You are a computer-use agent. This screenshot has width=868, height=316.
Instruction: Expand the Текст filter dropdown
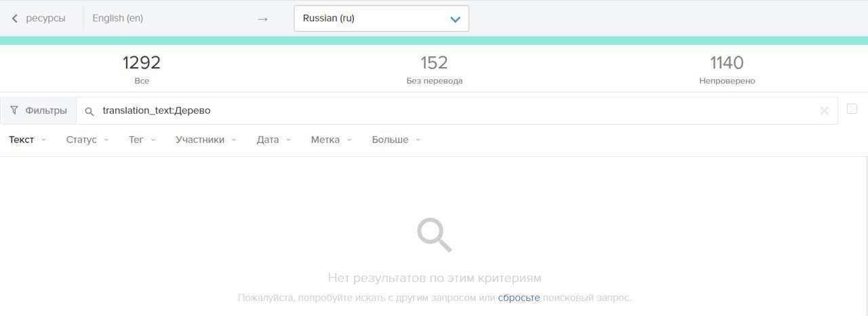coord(27,140)
